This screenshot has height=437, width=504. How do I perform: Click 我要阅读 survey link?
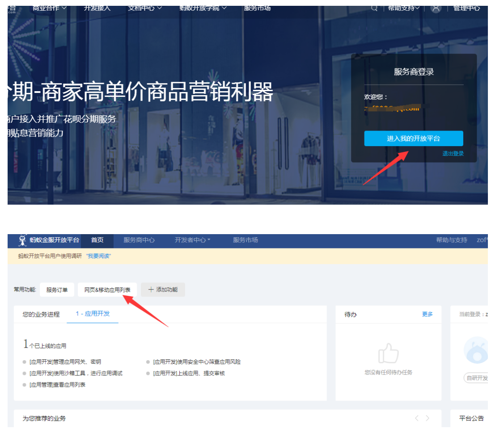(x=98, y=256)
